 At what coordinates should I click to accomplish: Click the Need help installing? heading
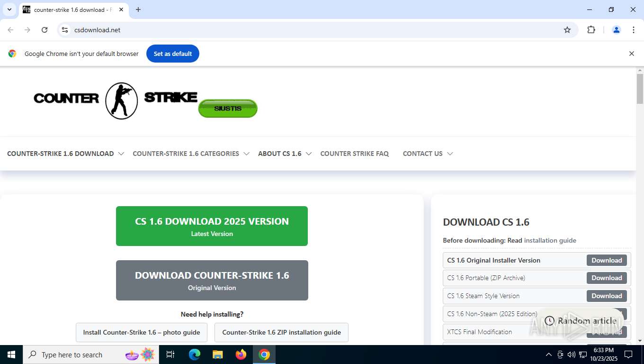(x=212, y=314)
